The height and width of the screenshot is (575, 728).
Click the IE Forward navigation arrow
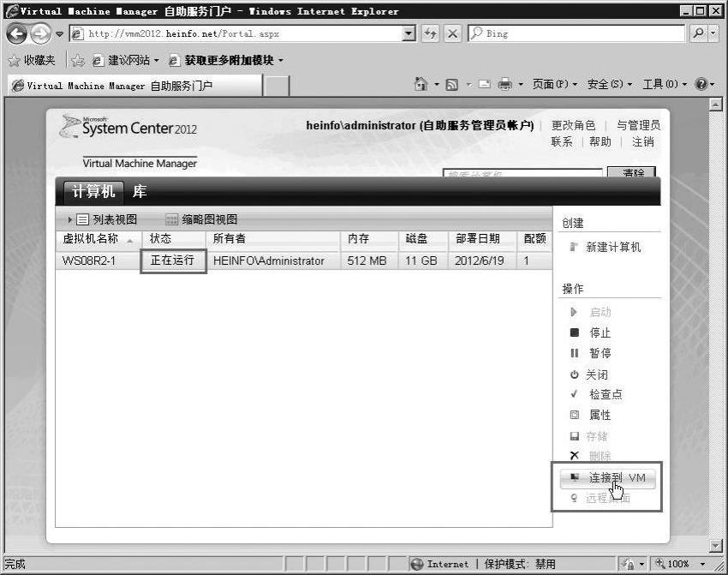point(41,33)
